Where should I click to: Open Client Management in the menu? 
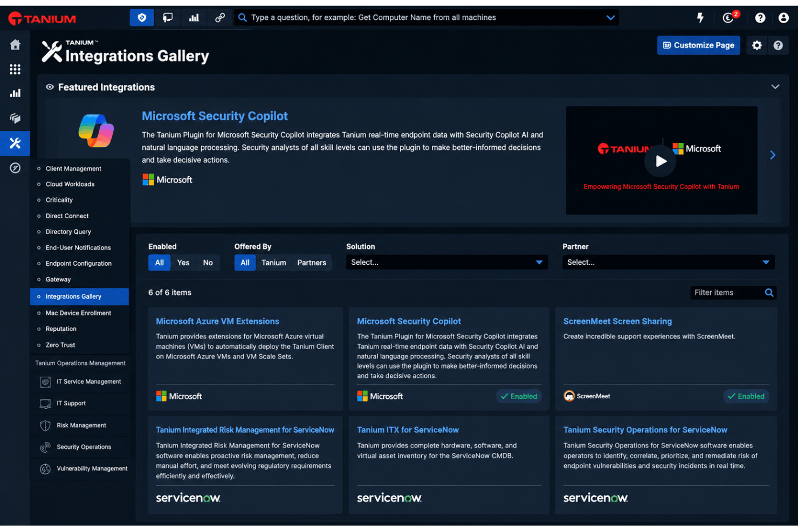73,169
